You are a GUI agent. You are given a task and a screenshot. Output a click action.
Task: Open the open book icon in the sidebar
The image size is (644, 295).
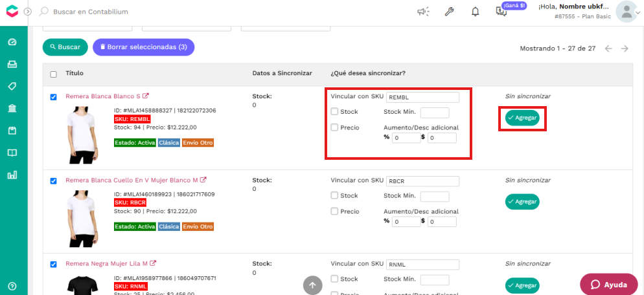tap(12, 153)
